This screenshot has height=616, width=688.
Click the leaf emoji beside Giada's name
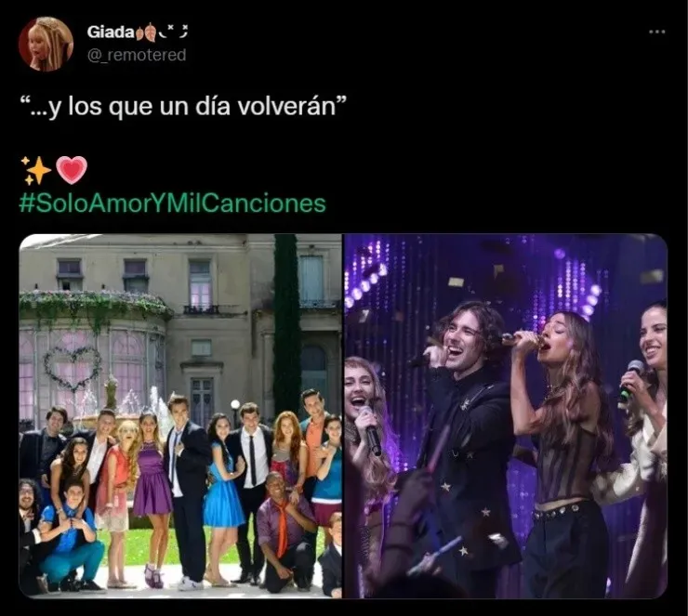[146, 32]
